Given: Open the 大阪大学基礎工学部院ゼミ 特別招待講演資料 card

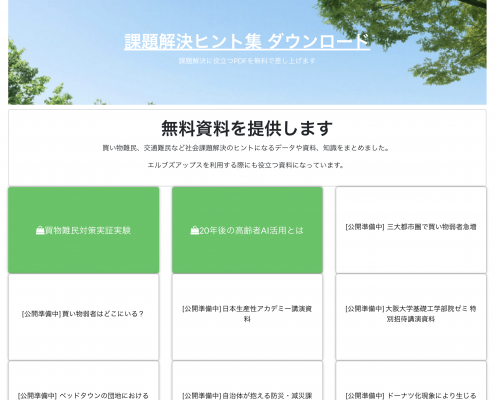Looking at the screenshot, I should click(x=411, y=317).
